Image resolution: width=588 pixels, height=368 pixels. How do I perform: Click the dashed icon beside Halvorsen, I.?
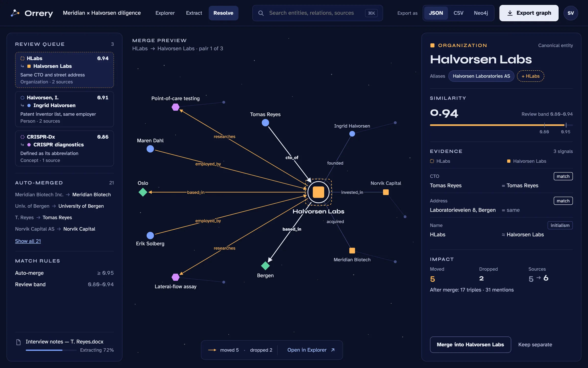point(22,98)
